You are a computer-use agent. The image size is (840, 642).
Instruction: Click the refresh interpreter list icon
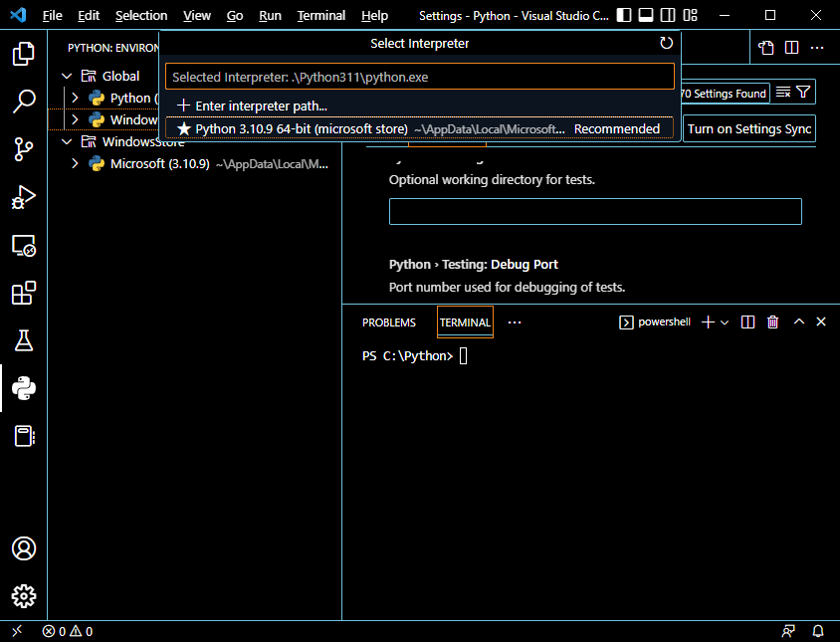pos(666,43)
